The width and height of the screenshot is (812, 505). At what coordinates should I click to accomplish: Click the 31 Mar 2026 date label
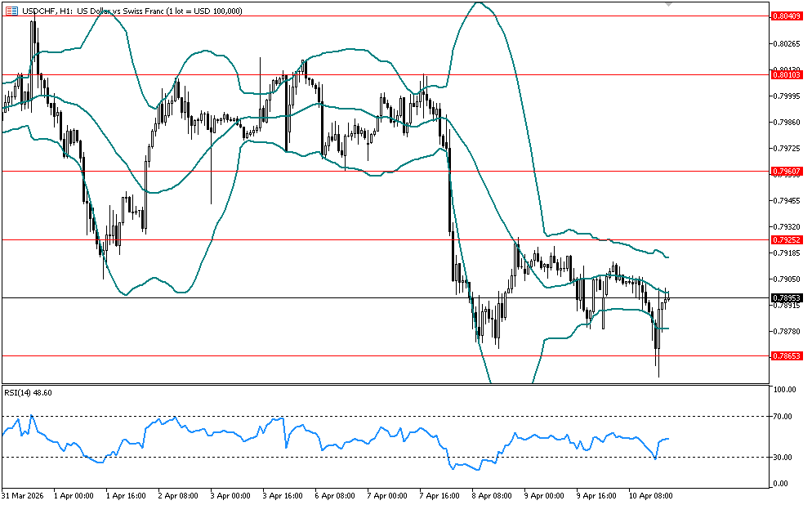pos(22,495)
